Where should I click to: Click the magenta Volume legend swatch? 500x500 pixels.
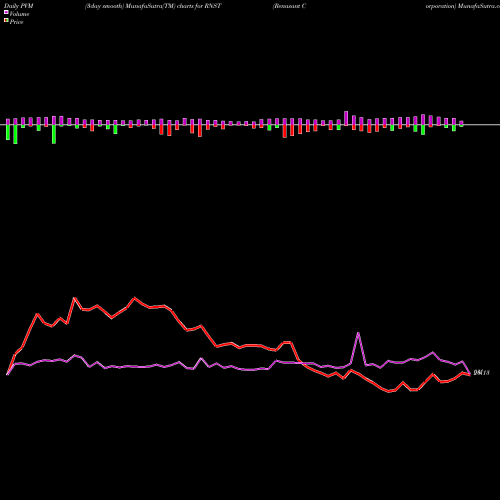6,12
